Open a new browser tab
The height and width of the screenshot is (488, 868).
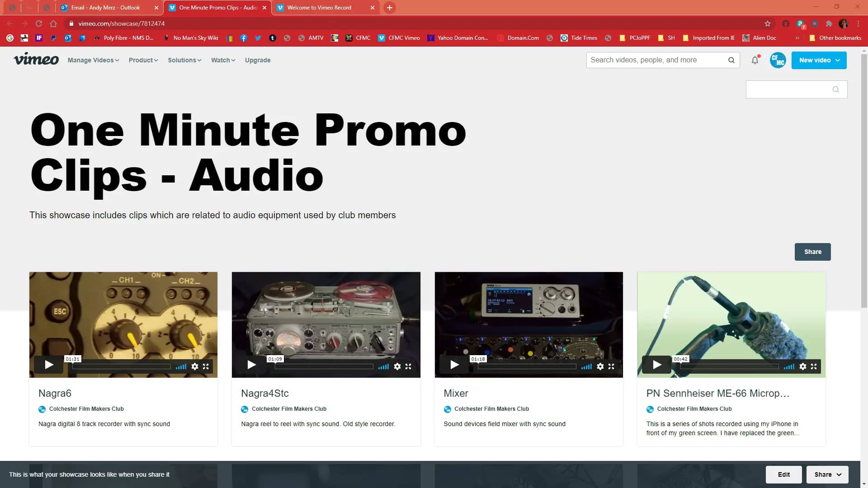pos(390,8)
